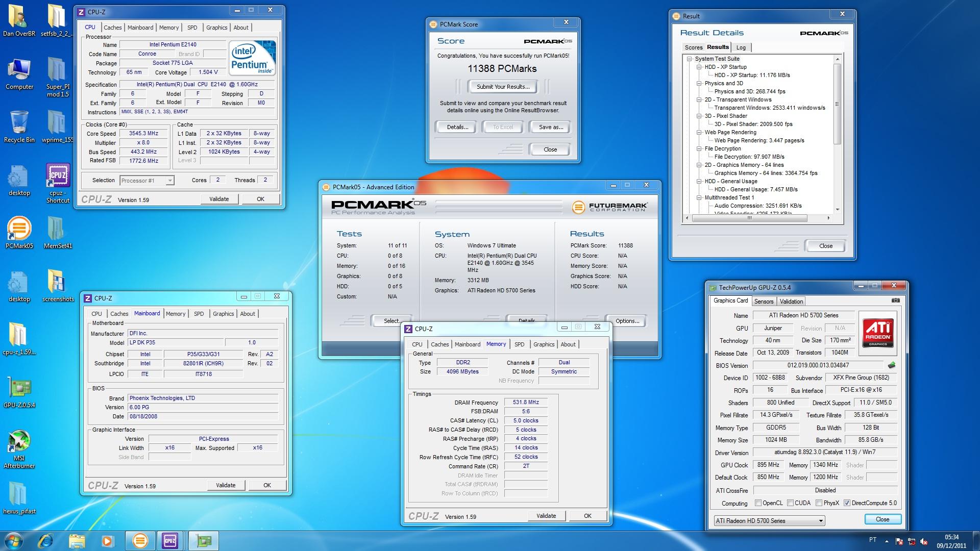Open the Recycle Bin icon
Image resolution: width=980 pixels, height=551 pixels.
click(x=19, y=127)
